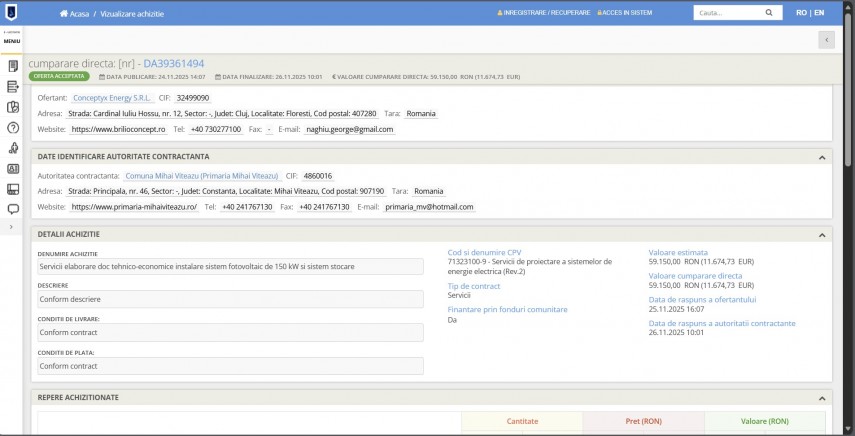Click the list-export icon in sidebar

[x=13, y=86]
